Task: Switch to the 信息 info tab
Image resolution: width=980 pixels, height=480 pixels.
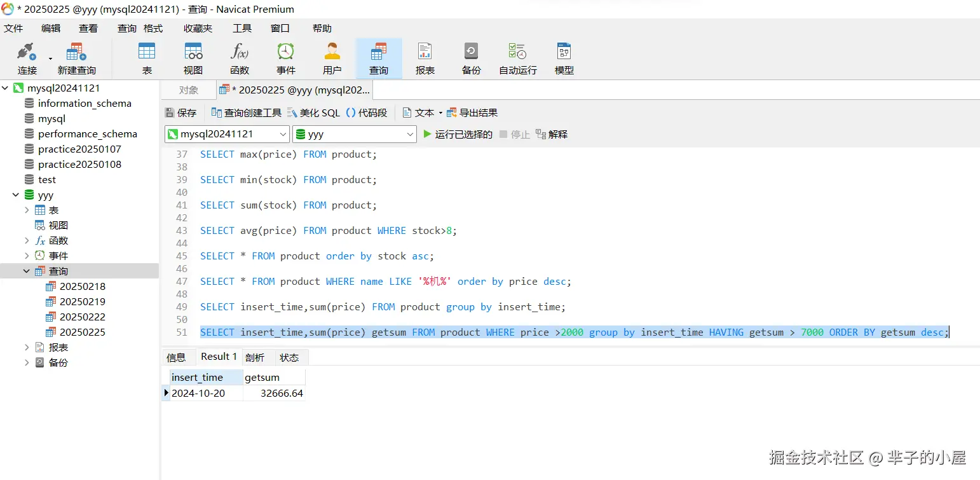Action: pyautogui.click(x=176, y=357)
